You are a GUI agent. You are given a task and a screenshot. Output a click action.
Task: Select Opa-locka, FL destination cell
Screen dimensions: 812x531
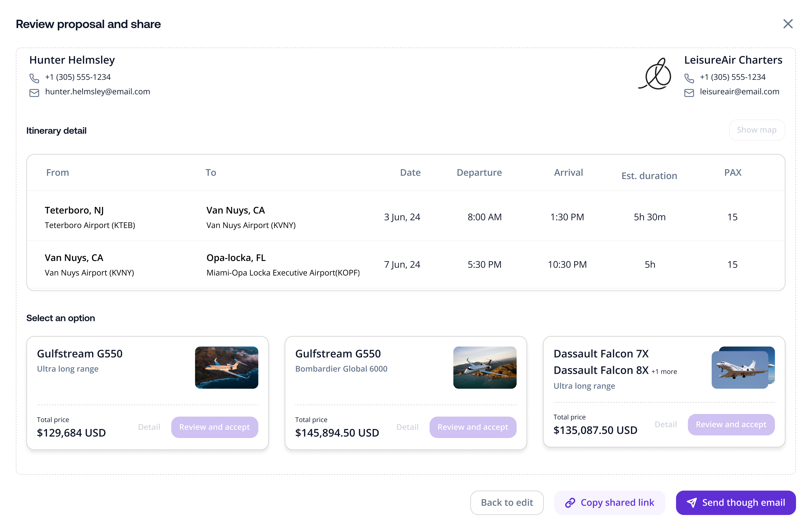pyautogui.click(x=236, y=258)
